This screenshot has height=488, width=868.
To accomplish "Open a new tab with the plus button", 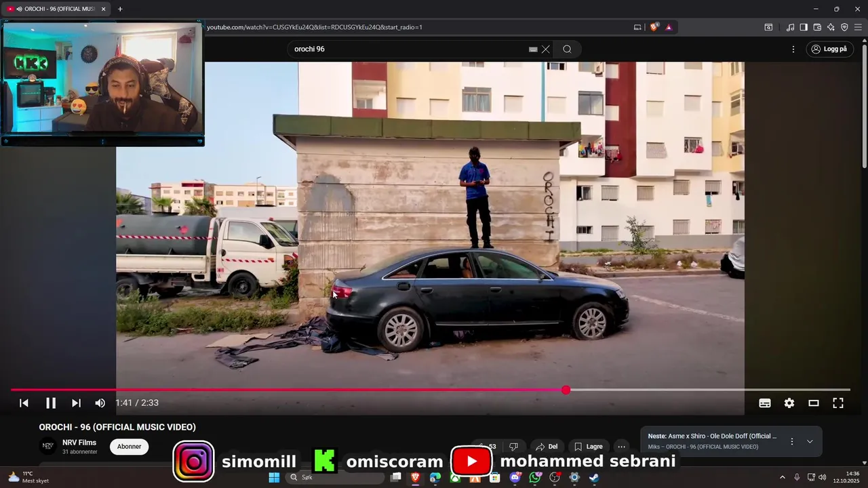I will pos(120,9).
